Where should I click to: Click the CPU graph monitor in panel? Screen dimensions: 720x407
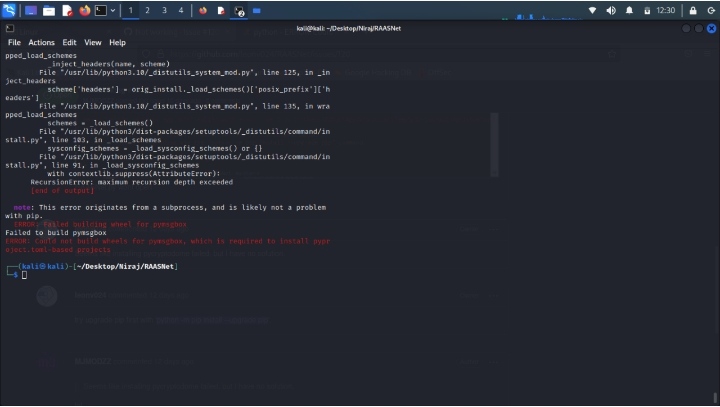coord(544,17)
